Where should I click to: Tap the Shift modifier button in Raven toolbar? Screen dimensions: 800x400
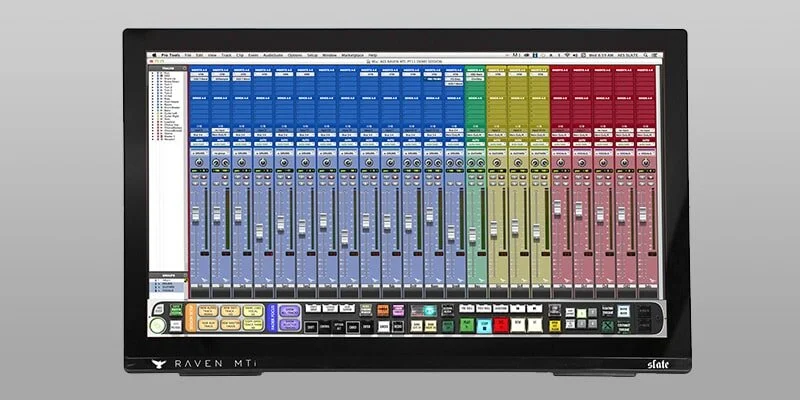311,327
